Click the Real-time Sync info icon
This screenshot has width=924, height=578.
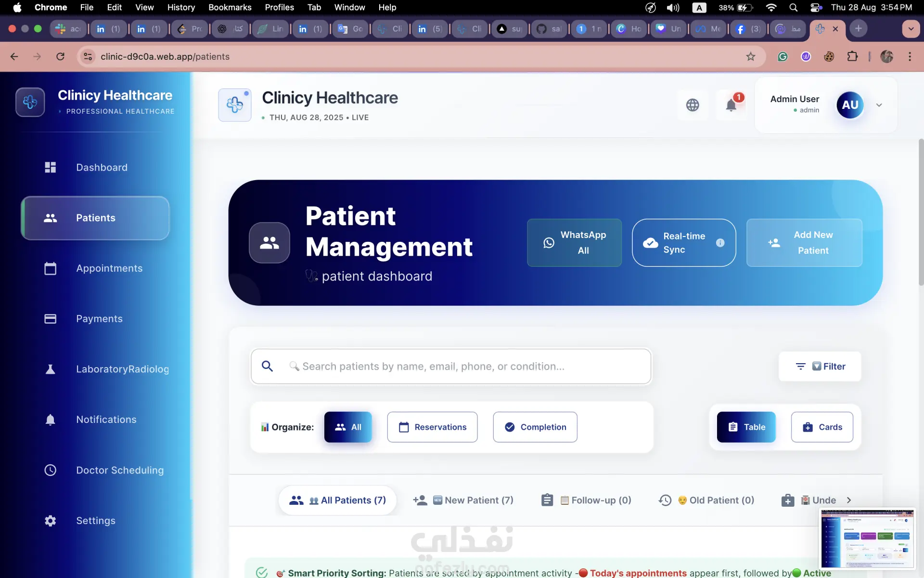click(x=720, y=243)
